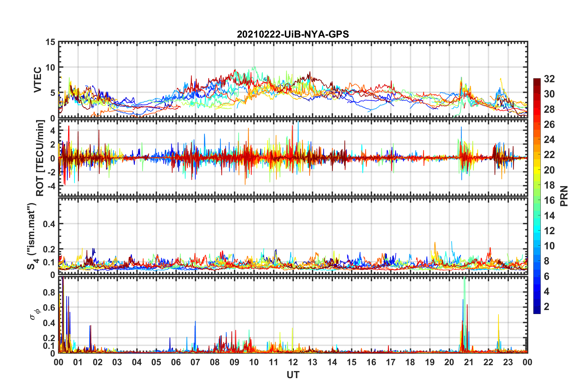586x392 pixels.
Task: Click the 14 tick on the PRN colorbar
Action: [x=549, y=216]
